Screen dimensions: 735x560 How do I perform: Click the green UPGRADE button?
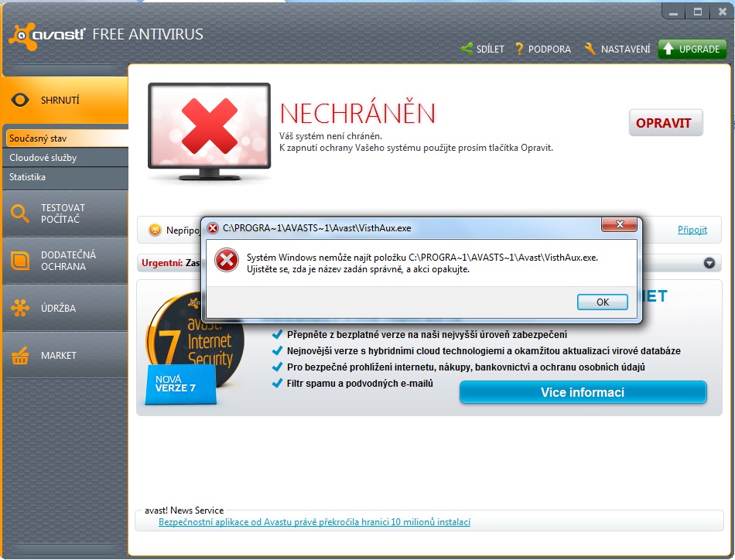click(692, 49)
